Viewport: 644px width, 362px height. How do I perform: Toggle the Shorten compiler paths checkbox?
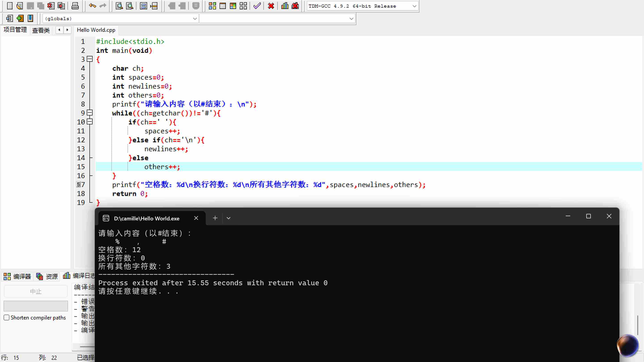click(7, 317)
